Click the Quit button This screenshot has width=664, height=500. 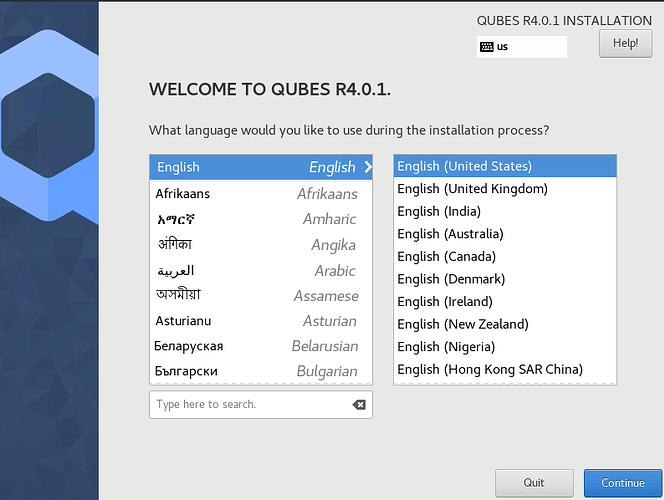click(x=534, y=483)
